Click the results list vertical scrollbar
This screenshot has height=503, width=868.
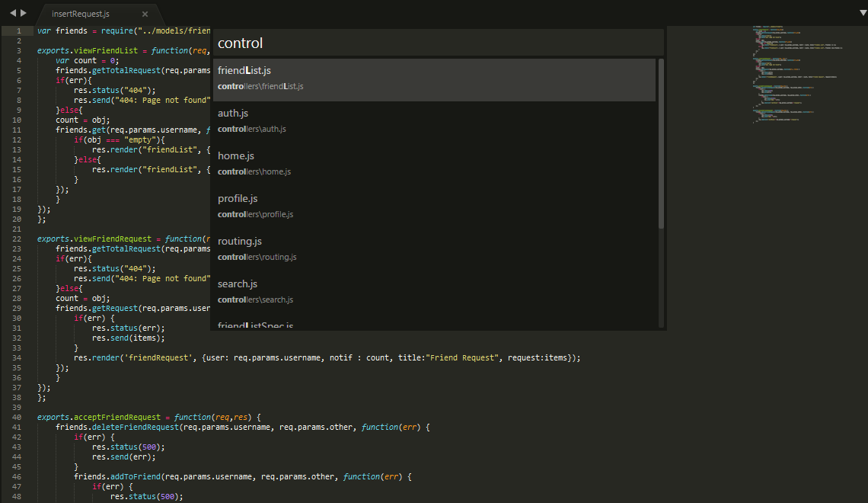coord(661,144)
